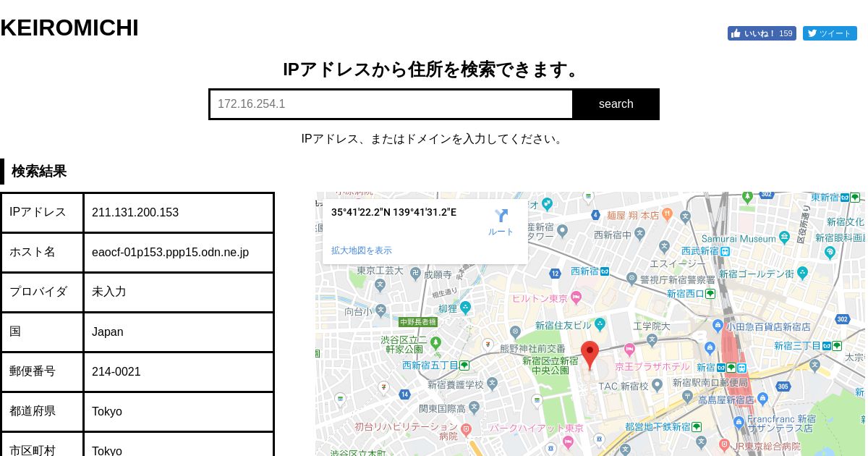868x456 pixels.
Task: Click the エスイージー label on map
Action: click(x=677, y=263)
